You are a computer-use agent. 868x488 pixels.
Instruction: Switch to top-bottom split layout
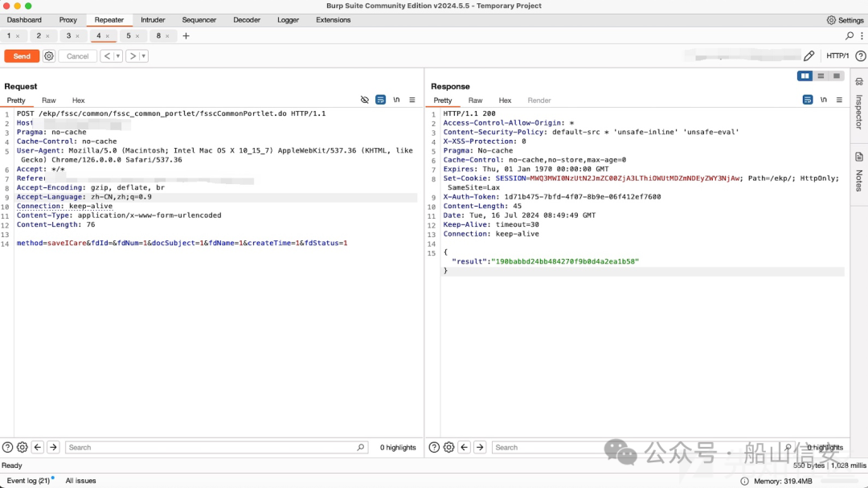point(821,76)
